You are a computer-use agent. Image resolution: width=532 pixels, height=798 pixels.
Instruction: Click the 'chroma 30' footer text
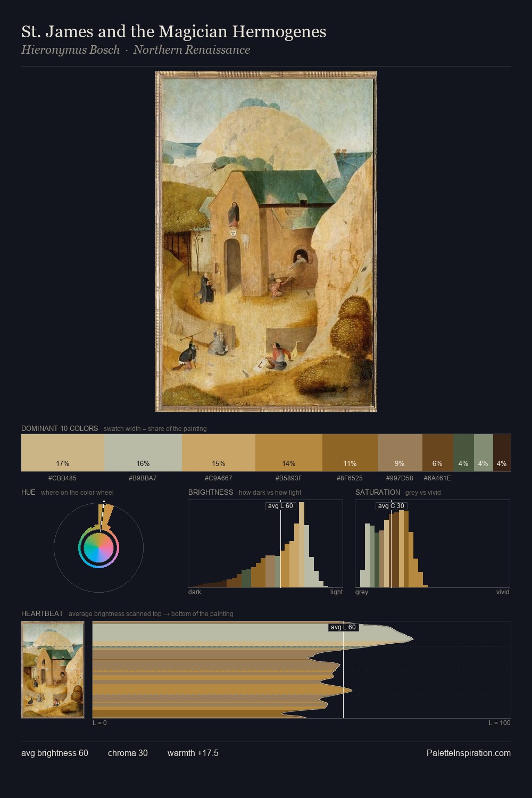(x=128, y=753)
